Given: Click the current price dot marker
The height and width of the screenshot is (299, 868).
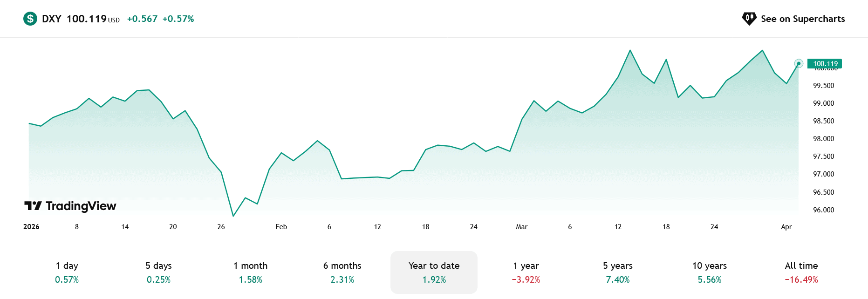Looking at the screenshot, I should click(x=799, y=63).
